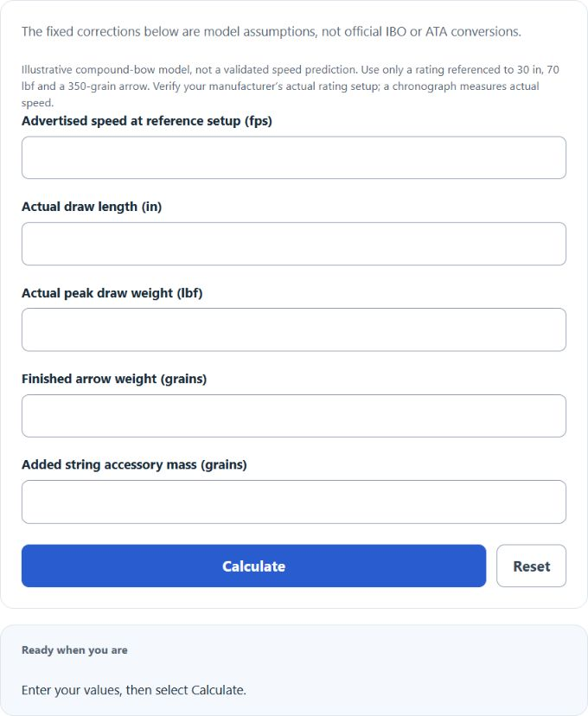Reset the form with the Reset button
588x716 pixels.
pyautogui.click(x=532, y=566)
